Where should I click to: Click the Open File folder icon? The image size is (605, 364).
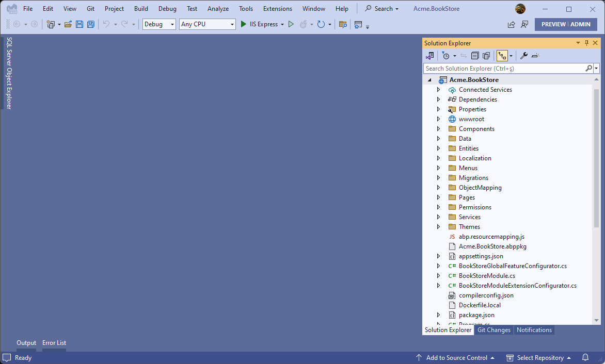pos(68,24)
